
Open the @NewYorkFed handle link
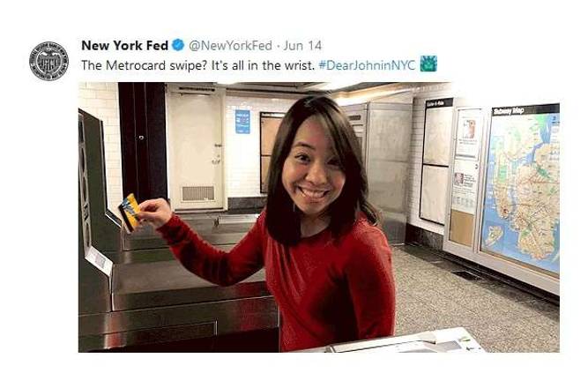pos(230,45)
